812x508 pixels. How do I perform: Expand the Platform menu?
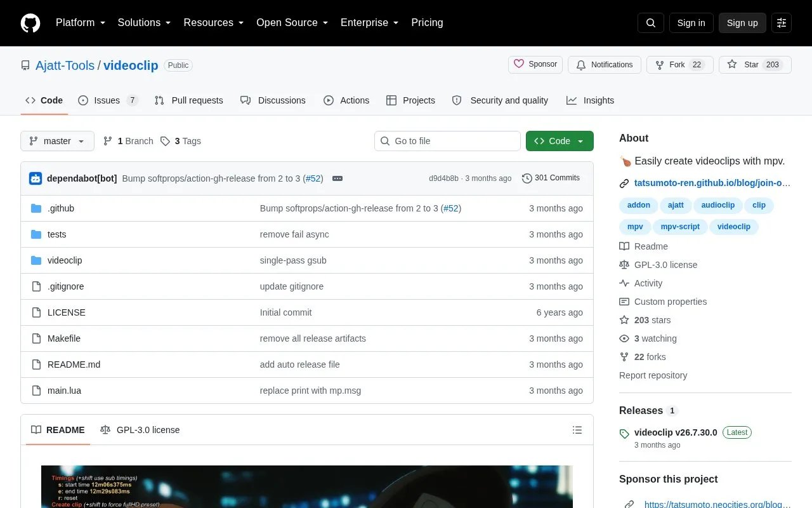81,23
